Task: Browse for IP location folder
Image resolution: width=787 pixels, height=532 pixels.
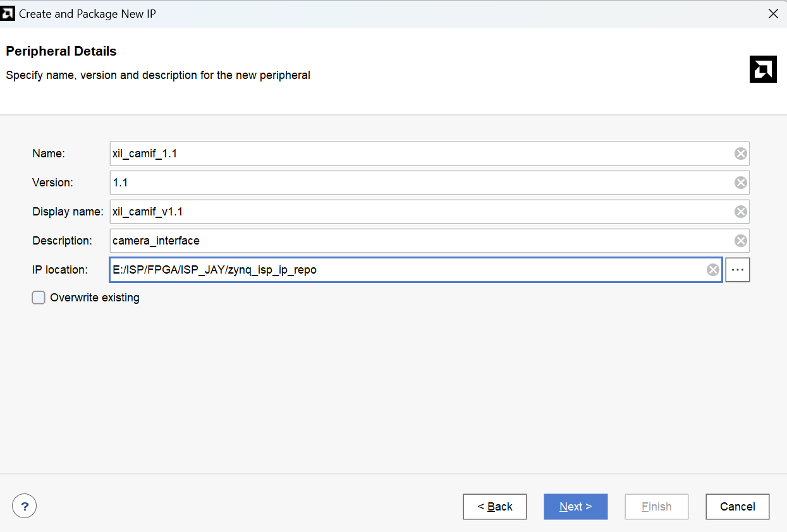Action: [737, 270]
